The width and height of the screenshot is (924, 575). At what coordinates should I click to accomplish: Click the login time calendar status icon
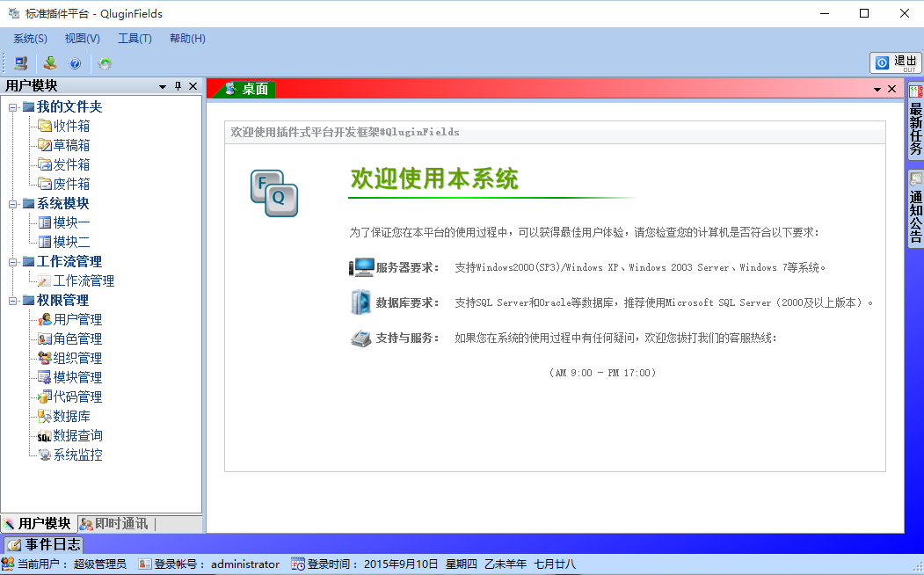click(297, 564)
